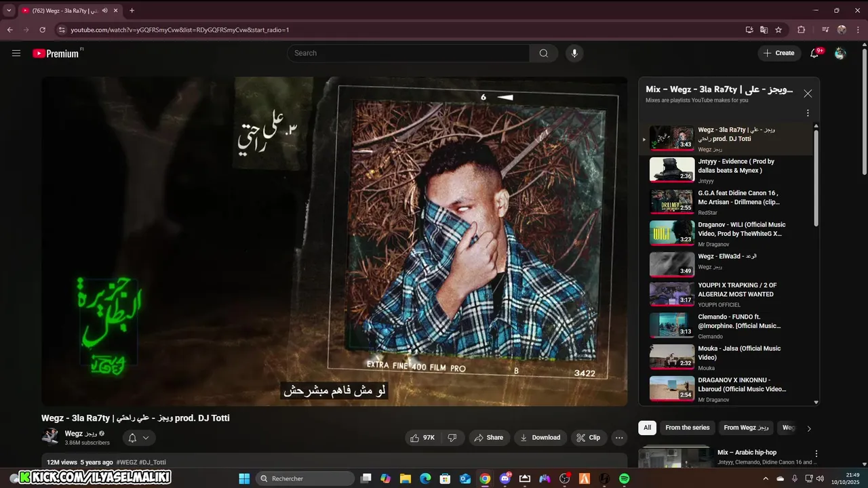
Task: Click the YouTube search input field
Action: coord(408,53)
